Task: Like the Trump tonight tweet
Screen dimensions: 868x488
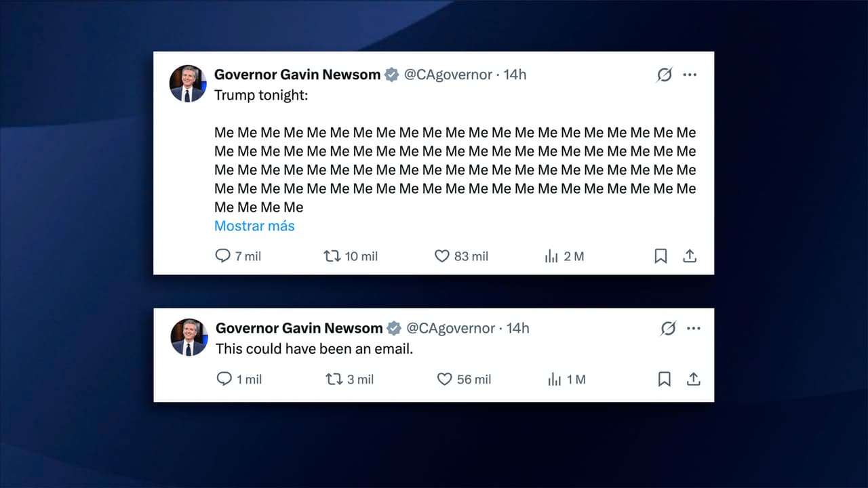Action: (443, 256)
